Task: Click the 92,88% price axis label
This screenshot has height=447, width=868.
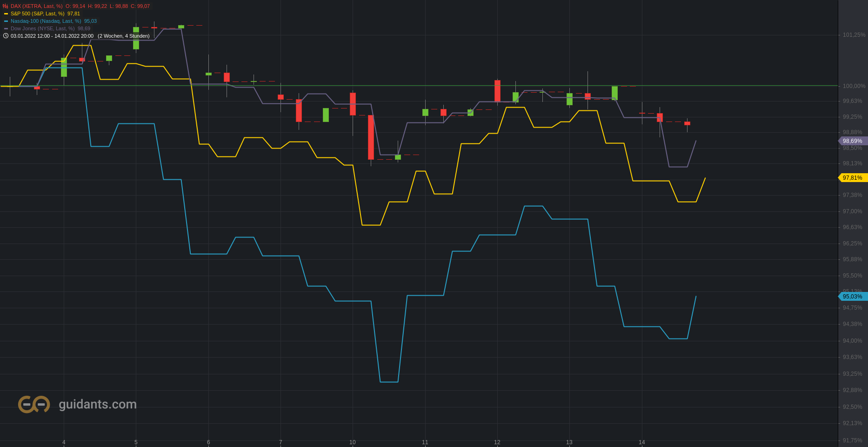Action: [853, 390]
